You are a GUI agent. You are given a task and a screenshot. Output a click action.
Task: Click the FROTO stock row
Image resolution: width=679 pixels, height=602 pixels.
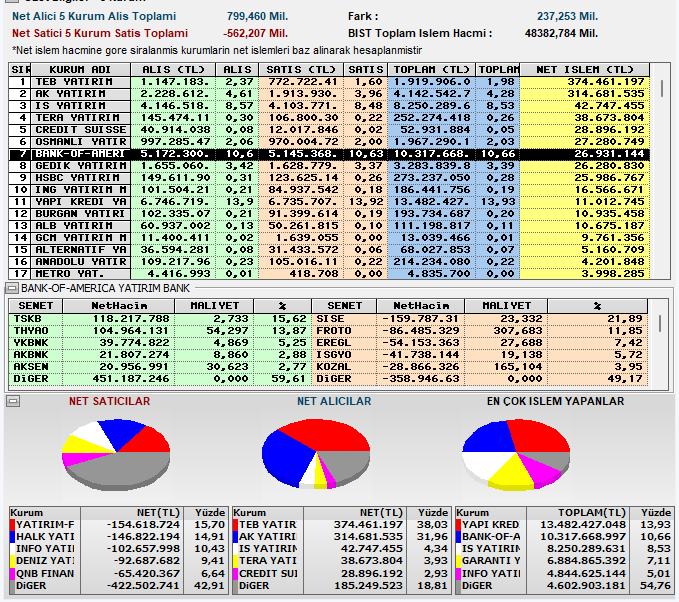480,331
